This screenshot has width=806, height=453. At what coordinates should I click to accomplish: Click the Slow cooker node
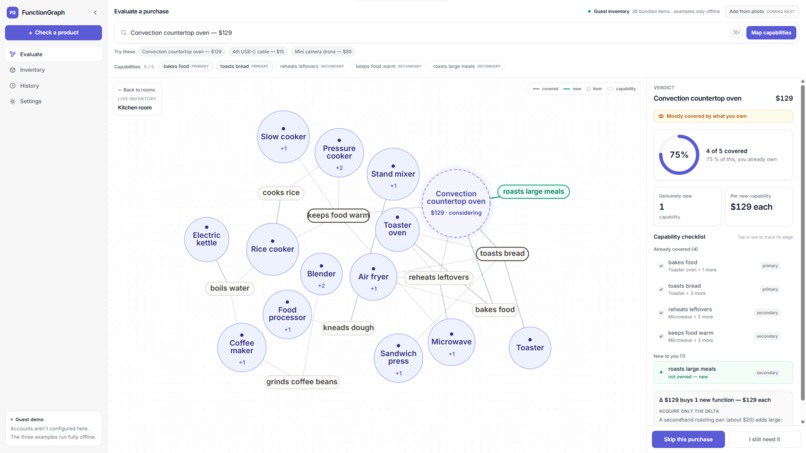283,137
